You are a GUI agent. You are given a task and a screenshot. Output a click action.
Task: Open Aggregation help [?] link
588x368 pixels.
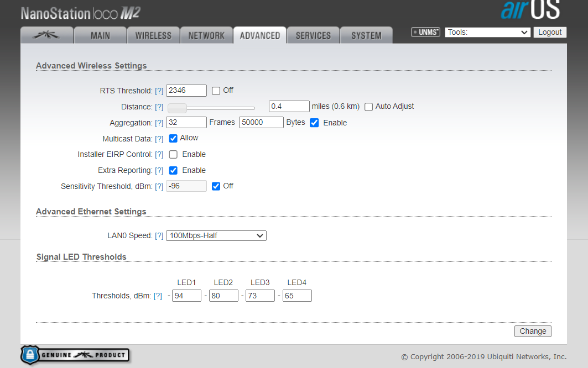coord(159,123)
